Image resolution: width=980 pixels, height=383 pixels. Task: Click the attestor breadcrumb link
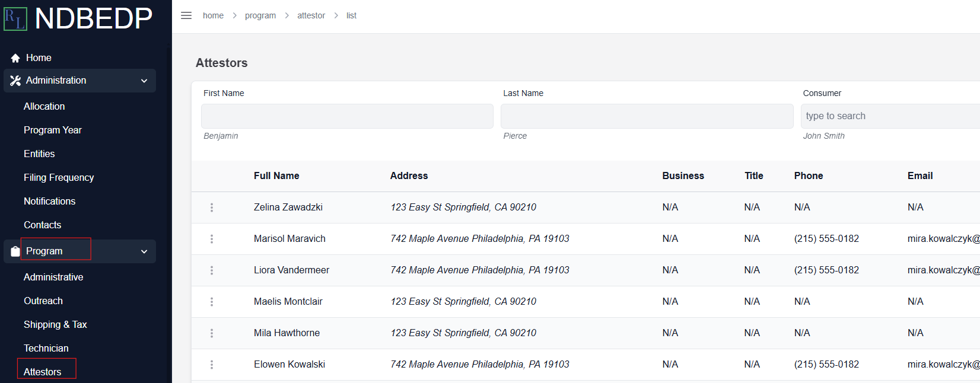click(311, 15)
